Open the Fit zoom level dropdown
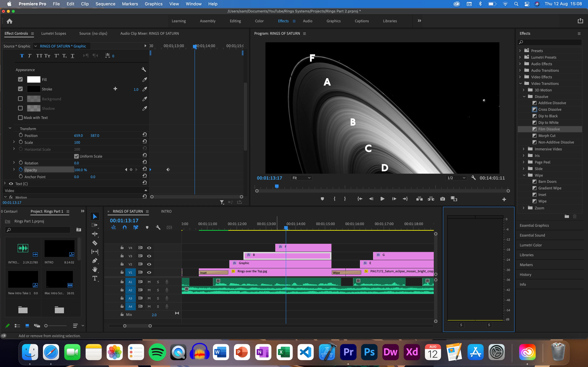 [301, 178]
